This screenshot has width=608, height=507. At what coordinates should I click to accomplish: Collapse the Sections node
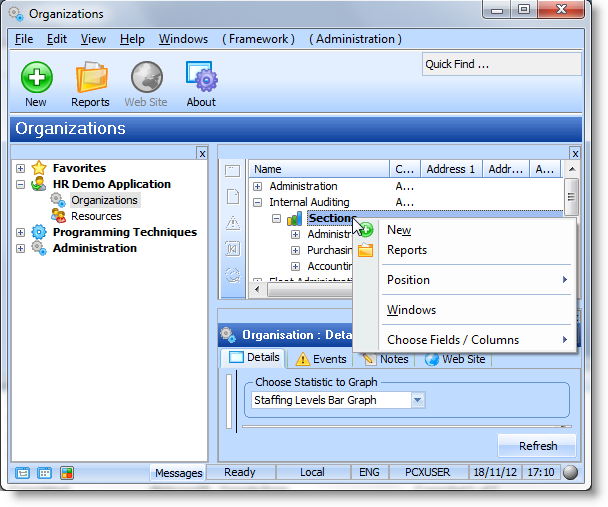coord(276,219)
